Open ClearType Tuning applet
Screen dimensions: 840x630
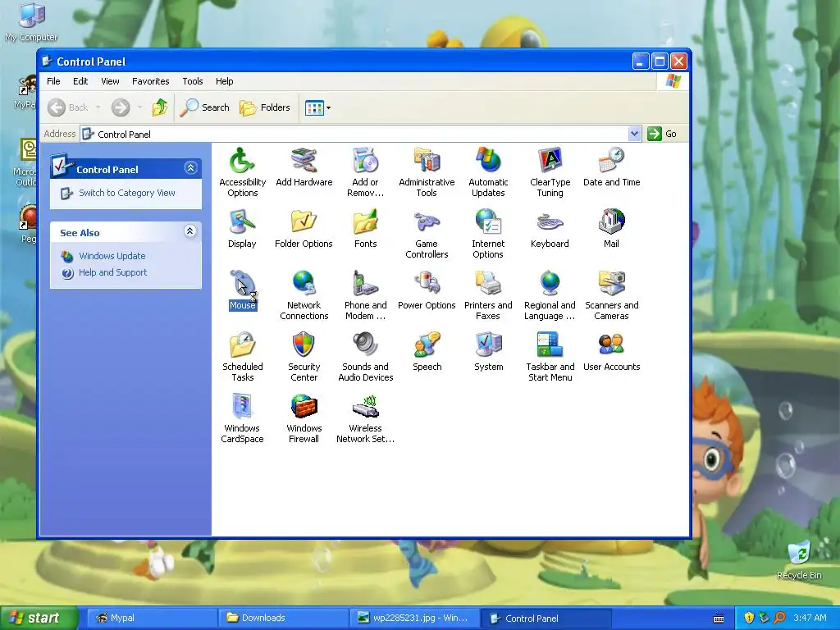550,172
